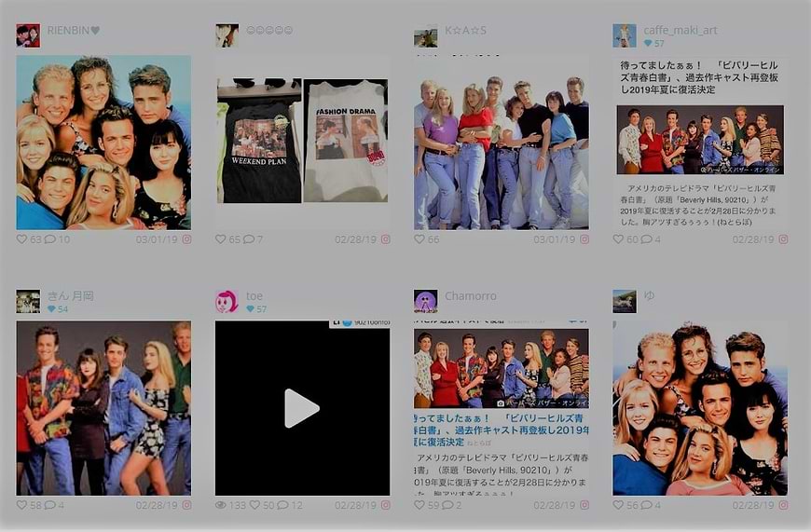Image resolution: width=811 pixels, height=532 pixels.
Task: Open K☆A☆S profile avatar
Action: click(426, 35)
